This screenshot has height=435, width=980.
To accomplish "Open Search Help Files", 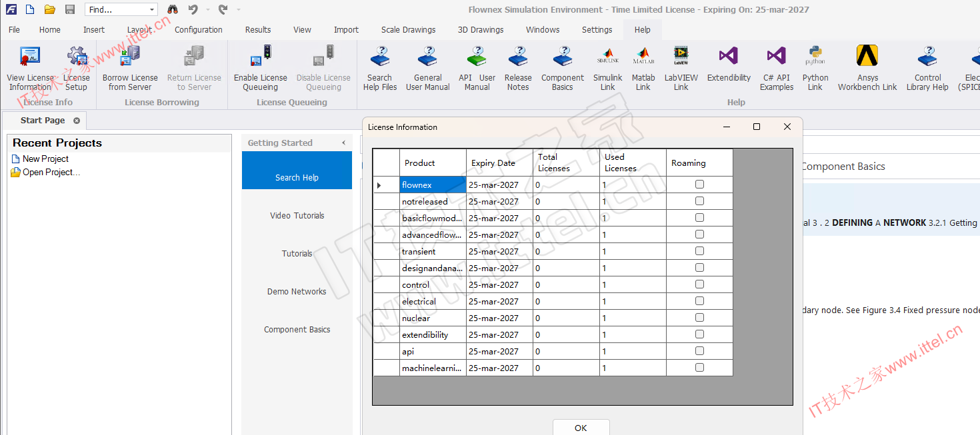I will pyautogui.click(x=380, y=69).
